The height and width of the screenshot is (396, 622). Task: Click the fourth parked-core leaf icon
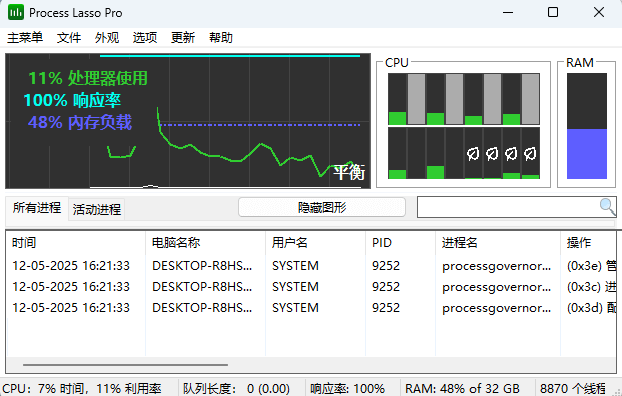coord(530,154)
